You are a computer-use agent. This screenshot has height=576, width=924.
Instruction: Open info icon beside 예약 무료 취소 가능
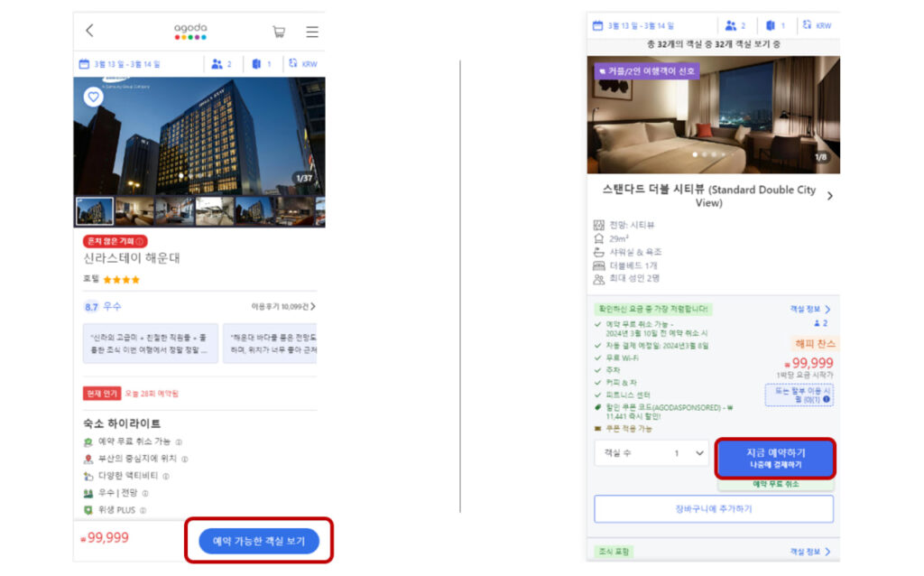pos(179,442)
